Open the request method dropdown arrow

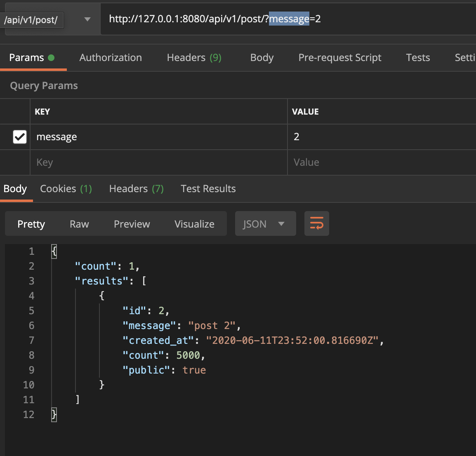pos(87,19)
